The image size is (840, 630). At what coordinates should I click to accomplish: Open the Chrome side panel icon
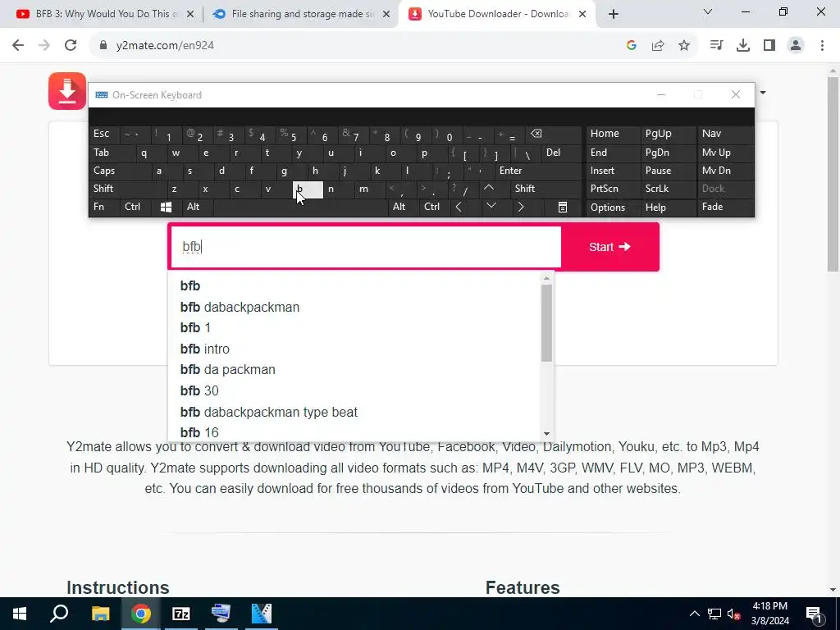pyautogui.click(x=769, y=46)
